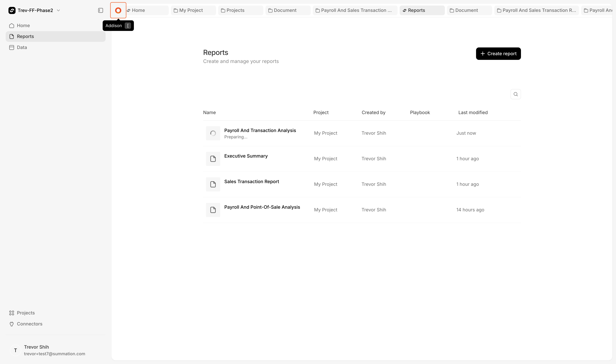Switch to the first Document tab
The width and height of the screenshot is (616, 364).
[288, 10]
